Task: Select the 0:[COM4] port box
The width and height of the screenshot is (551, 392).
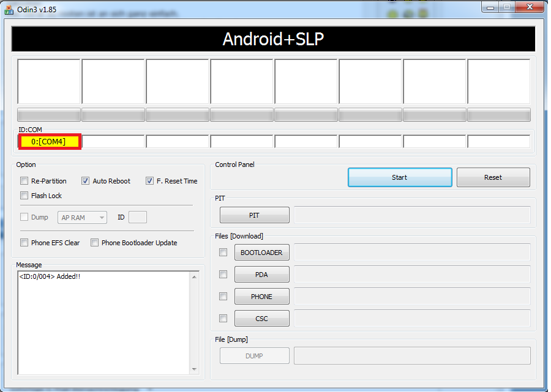Action: tap(50, 141)
